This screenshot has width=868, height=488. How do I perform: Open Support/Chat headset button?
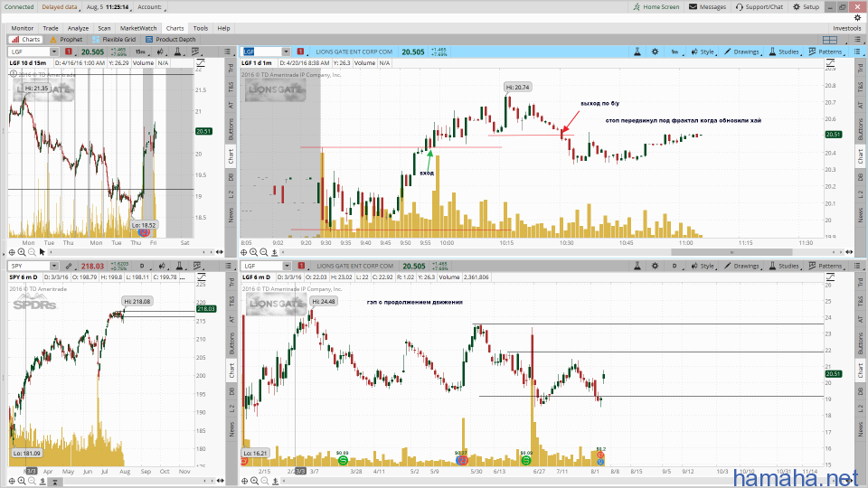coord(759,6)
